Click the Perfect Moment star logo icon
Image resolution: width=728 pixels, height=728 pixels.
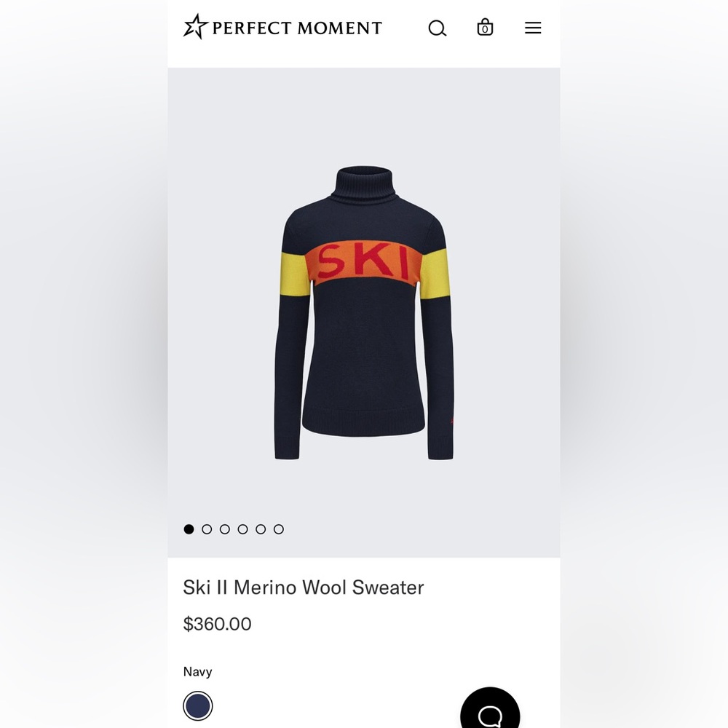[194, 26]
